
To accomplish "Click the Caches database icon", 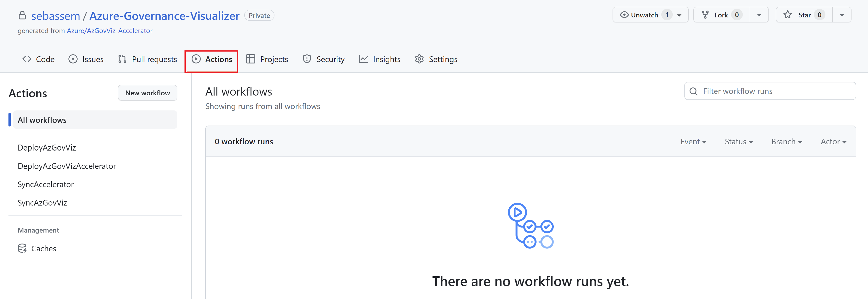I will tap(22, 248).
